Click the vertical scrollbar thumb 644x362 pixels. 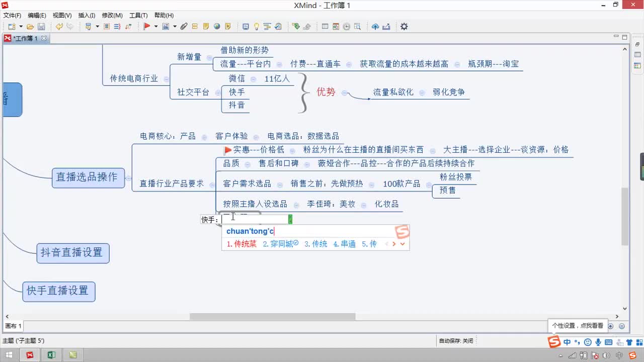625,216
